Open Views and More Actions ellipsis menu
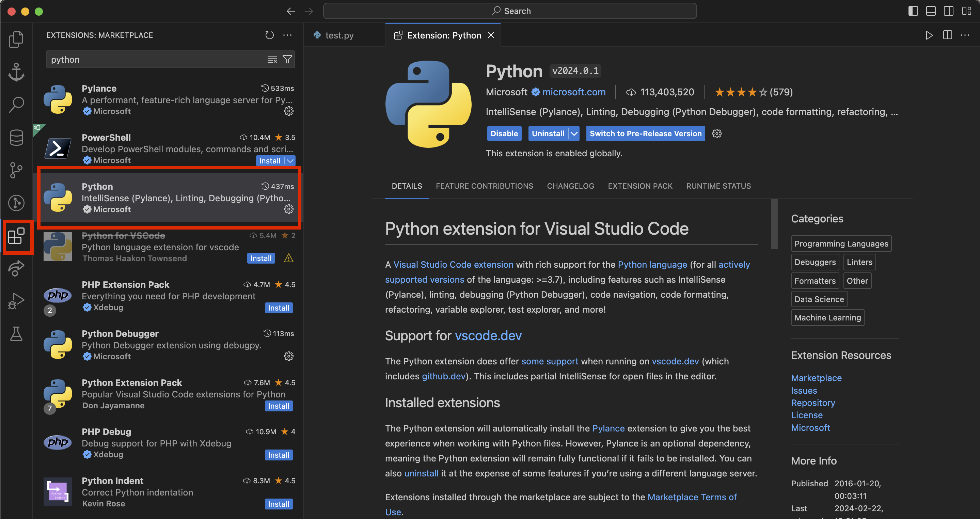The image size is (980, 519). [x=287, y=35]
